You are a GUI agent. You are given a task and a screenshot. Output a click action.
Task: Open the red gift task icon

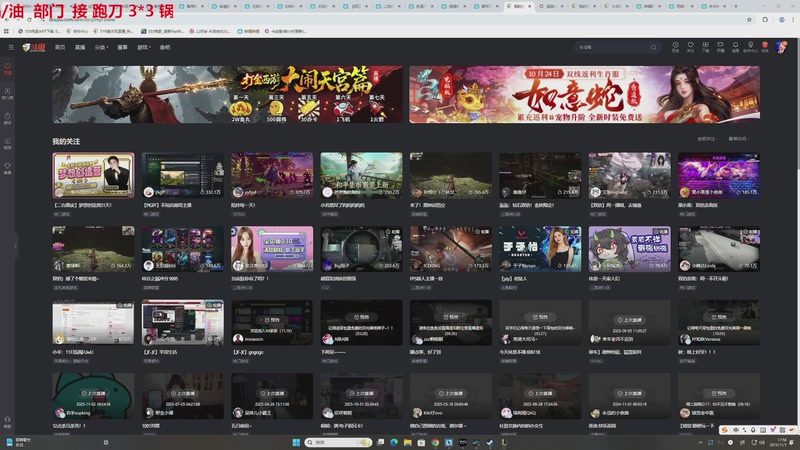[765, 47]
